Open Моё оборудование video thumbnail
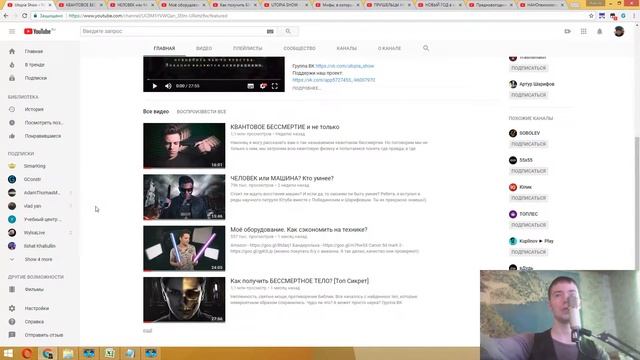 [x=184, y=249]
